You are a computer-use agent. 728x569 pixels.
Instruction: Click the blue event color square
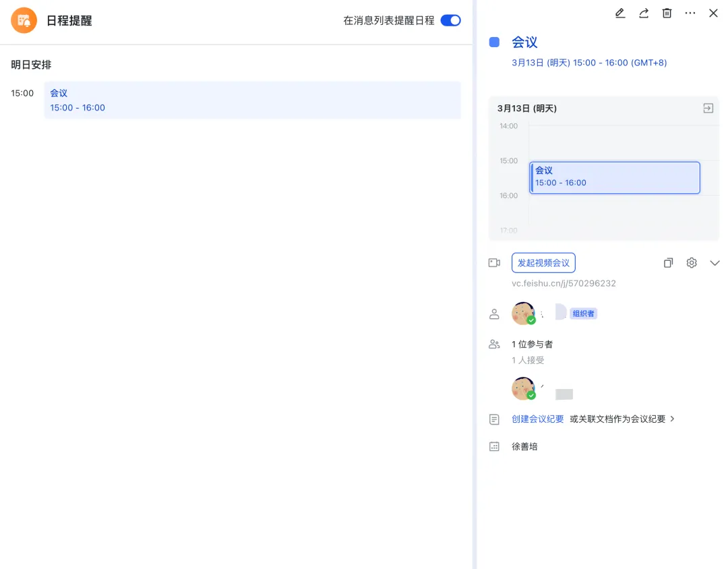[x=494, y=42]
